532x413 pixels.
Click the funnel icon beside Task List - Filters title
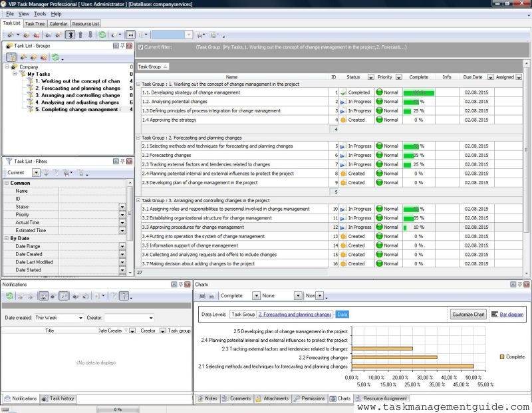9,161
